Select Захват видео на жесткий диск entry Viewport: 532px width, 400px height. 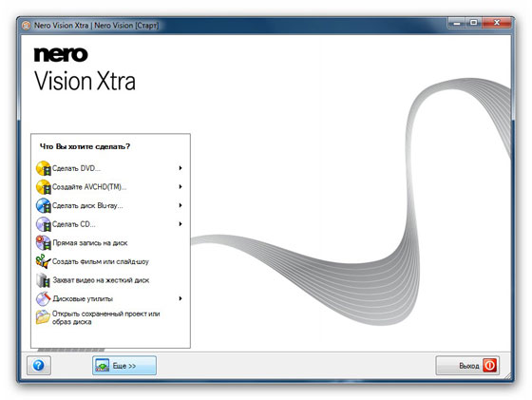point(110,280)
